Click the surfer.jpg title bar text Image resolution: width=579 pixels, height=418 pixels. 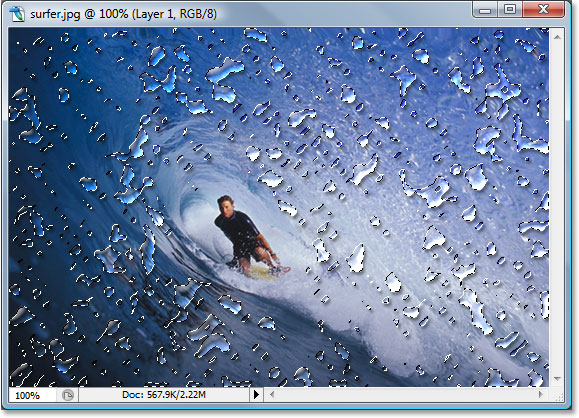click(123, 14)
